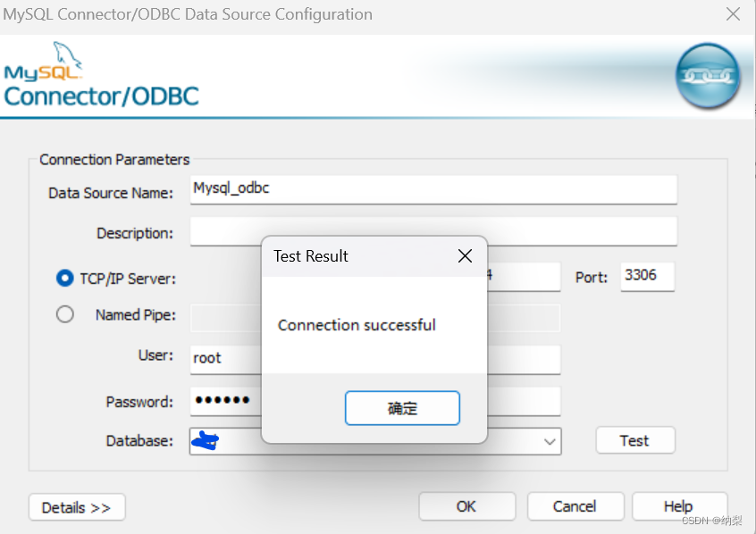Click the blue chain-link connector icon
Image resolution: width=756 pixels, height=534 pixels.
[708, 76]
